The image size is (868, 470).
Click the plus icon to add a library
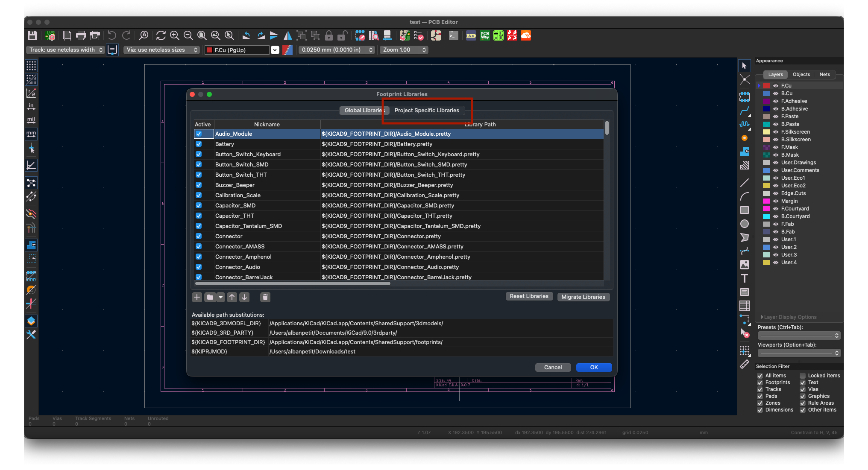pos(196,297)
